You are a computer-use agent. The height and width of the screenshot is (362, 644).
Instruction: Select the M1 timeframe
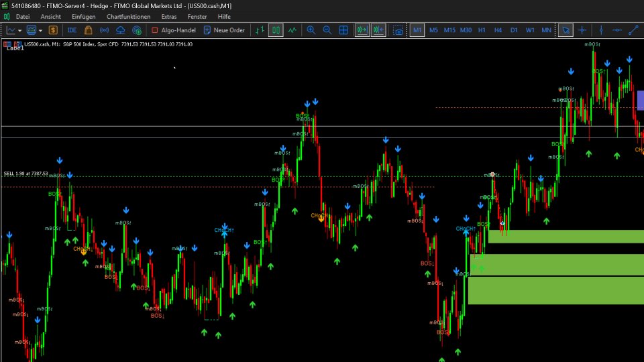(417, 30)
